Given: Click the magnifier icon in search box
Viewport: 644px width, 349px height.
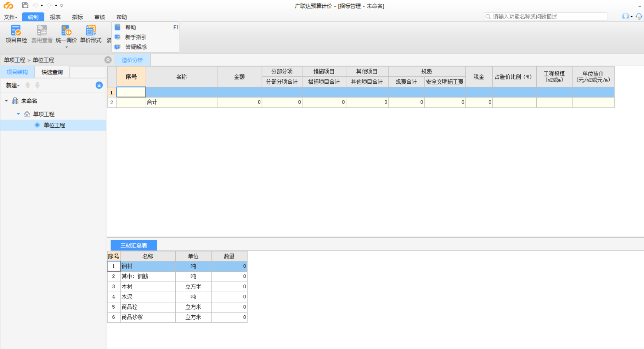Looking at the screenshot, I should (488, 16).
